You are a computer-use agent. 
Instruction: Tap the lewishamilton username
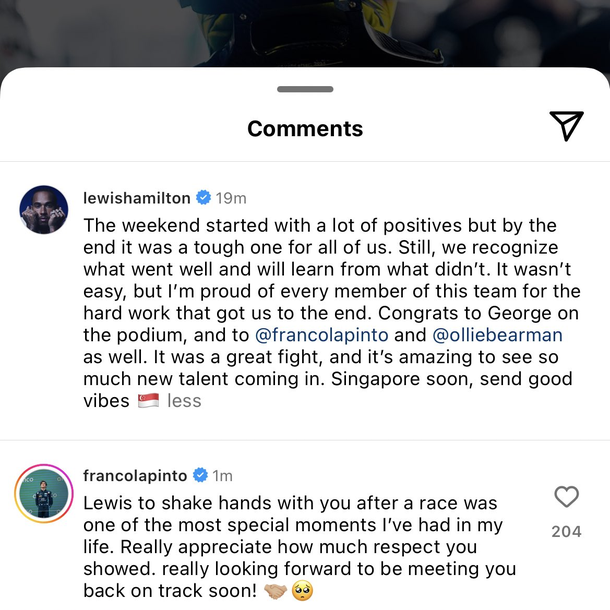pyautogui.click(x=137, y=198)
